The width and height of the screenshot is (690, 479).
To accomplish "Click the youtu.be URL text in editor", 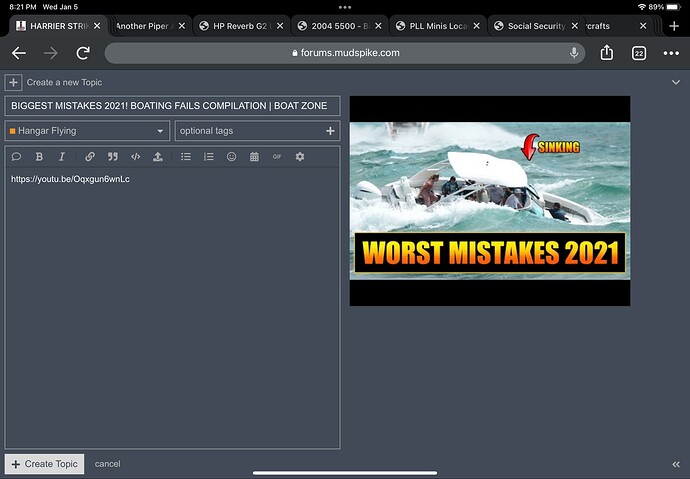I will point(70,179).
